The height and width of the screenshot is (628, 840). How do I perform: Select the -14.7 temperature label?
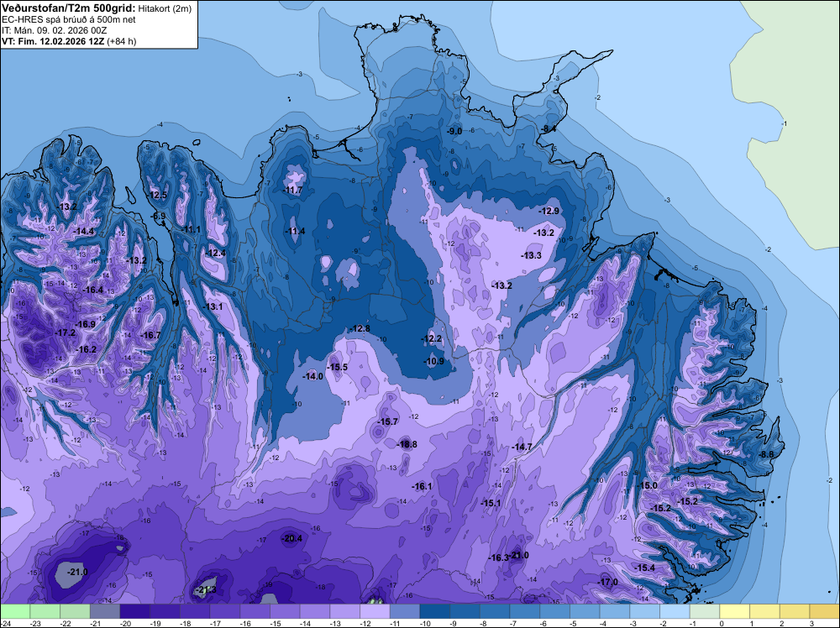click(x=522, y=447)
